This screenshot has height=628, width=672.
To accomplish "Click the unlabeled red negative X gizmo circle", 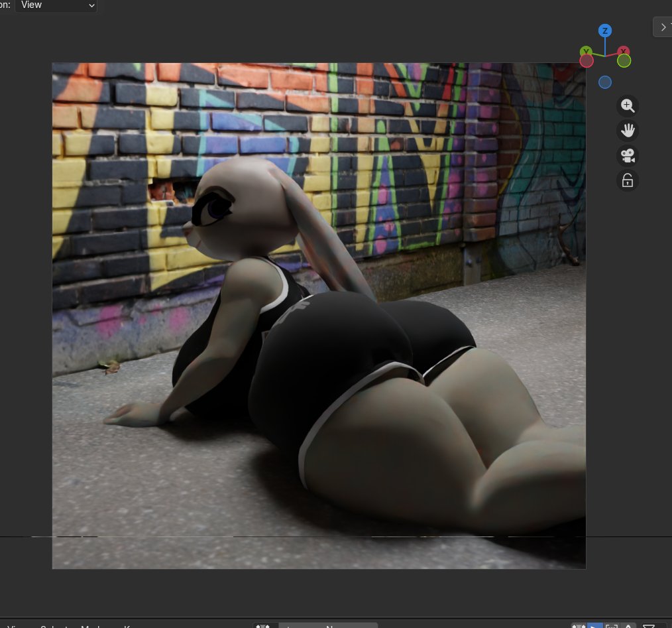I will coord(587,61).
